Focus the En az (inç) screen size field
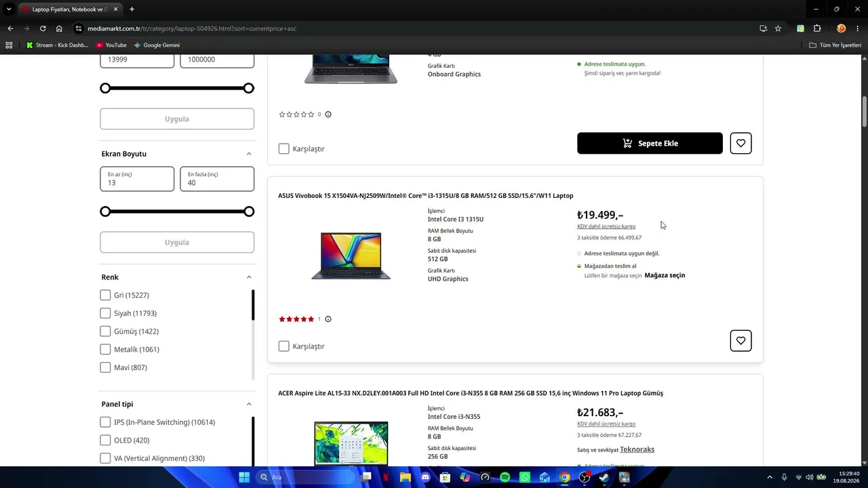The width and height of the screenshot is (868, 488). pos(137,179)
